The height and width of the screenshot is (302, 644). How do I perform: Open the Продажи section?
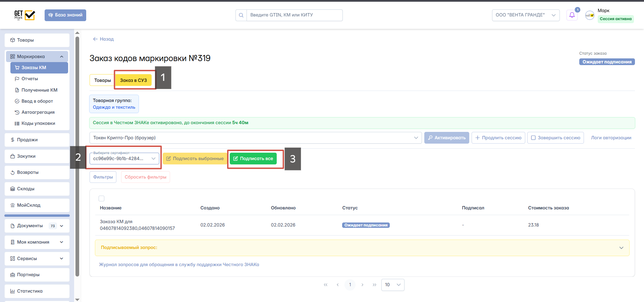pyautogui.click(x=37, y=140)
